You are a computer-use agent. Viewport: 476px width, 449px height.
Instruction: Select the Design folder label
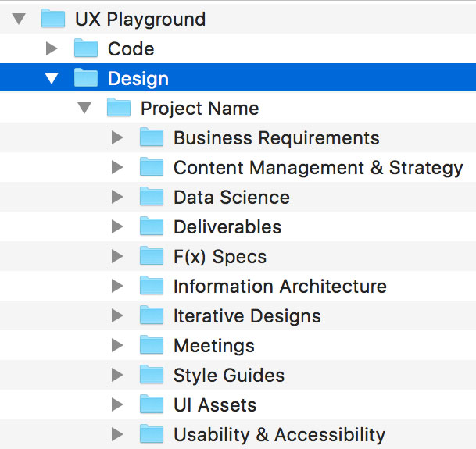point(138,78)
